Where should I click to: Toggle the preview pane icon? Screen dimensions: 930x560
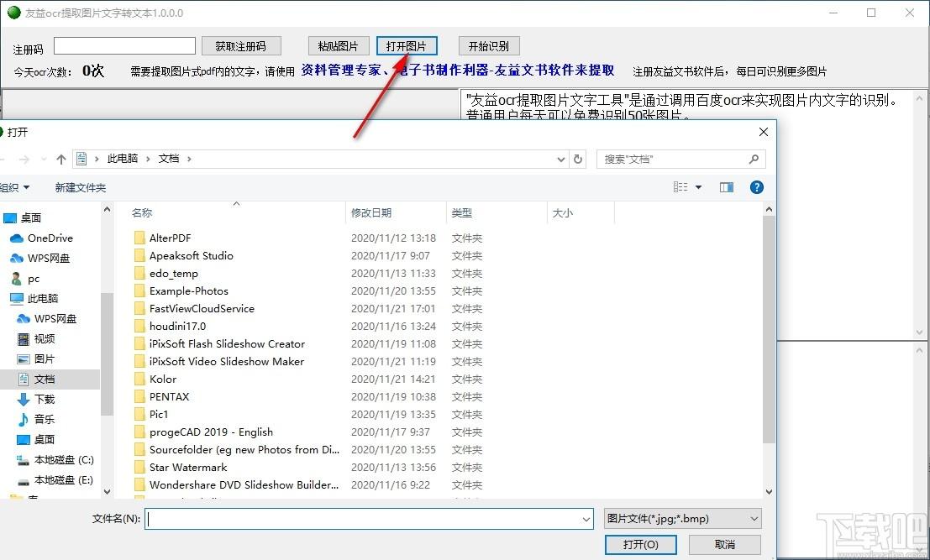tap(727, 187)
